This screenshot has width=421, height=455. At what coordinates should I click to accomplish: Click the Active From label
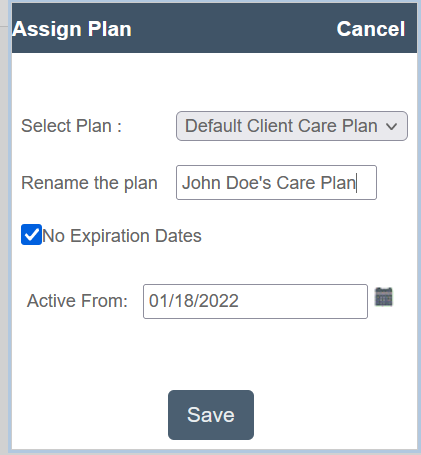pyautogui.click(x=77, y=301)
